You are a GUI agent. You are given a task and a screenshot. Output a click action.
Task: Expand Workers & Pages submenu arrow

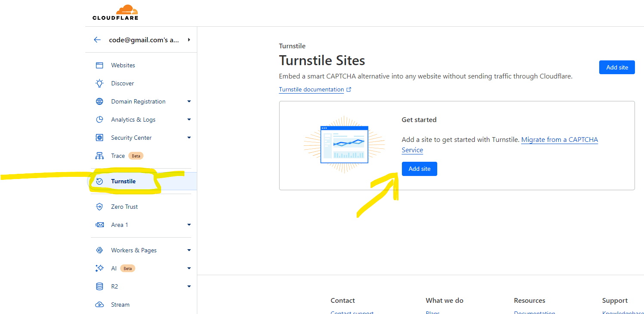click(x=189, y=250)
